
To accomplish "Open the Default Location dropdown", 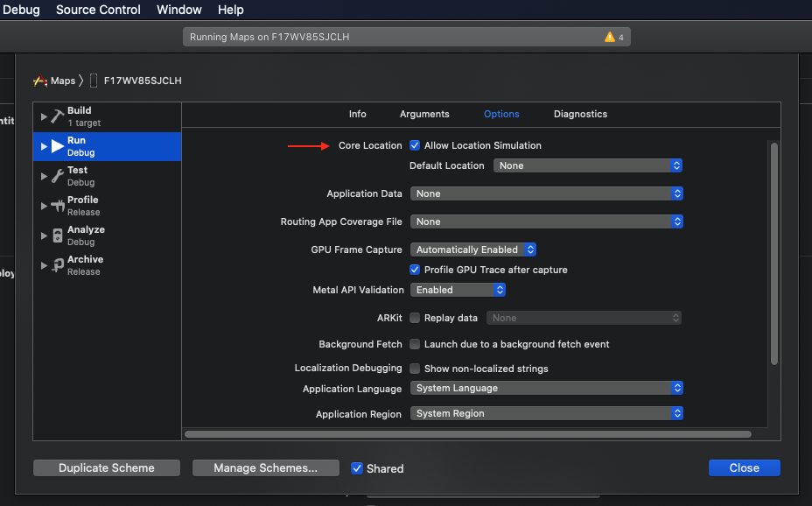I will pyautogui.click(x=587, y=165).
